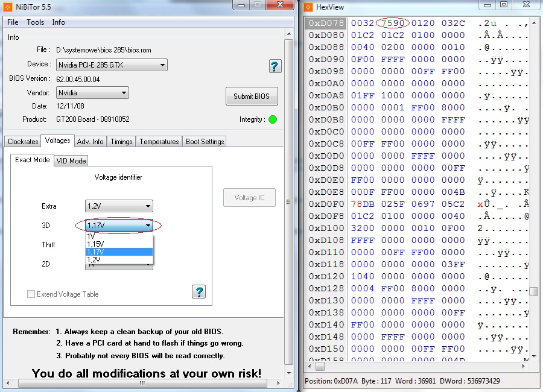The height and width of the screenshot is (392, 543).
Task: Click NiBiTor horizontal scrollbar thumb
Action: [142, 383]
